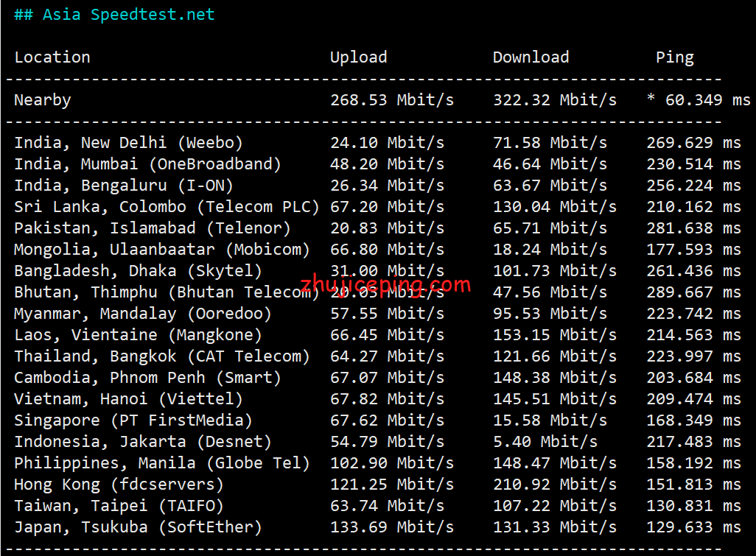756x556 pixels.
Task: Click the 5.40 Mbit/s Jakarta download value
Action: (x=545, y=442)
